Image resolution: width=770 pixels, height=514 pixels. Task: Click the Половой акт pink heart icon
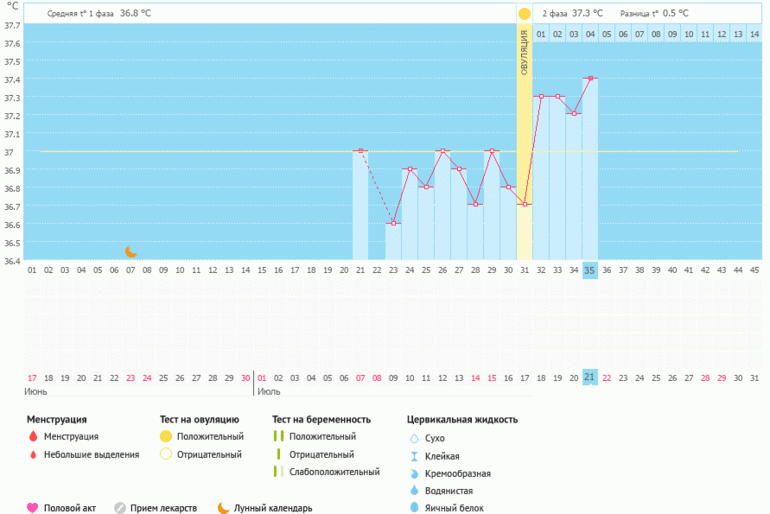32,507
